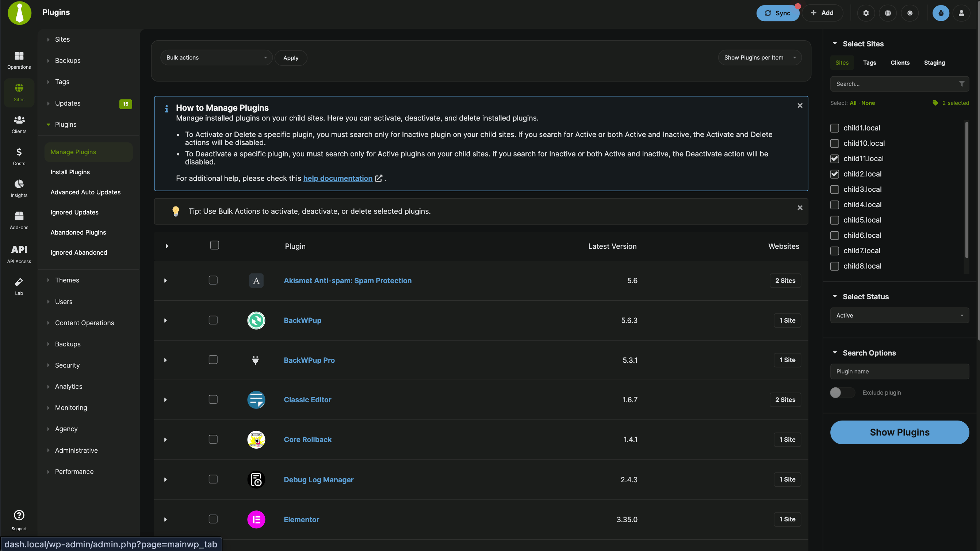Click the BackWPup Pro plug icon
This screenshot has height=551, width=980.
pos(256,360)
